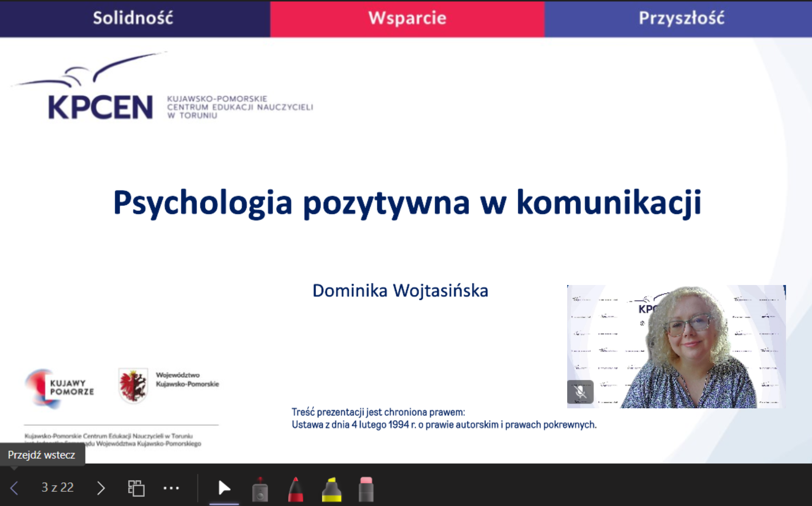Click the "Województwo Kujawsko-Pomorskie" label text
The width and height of the screenshot is (812, 506).
[x=187, y=379]
